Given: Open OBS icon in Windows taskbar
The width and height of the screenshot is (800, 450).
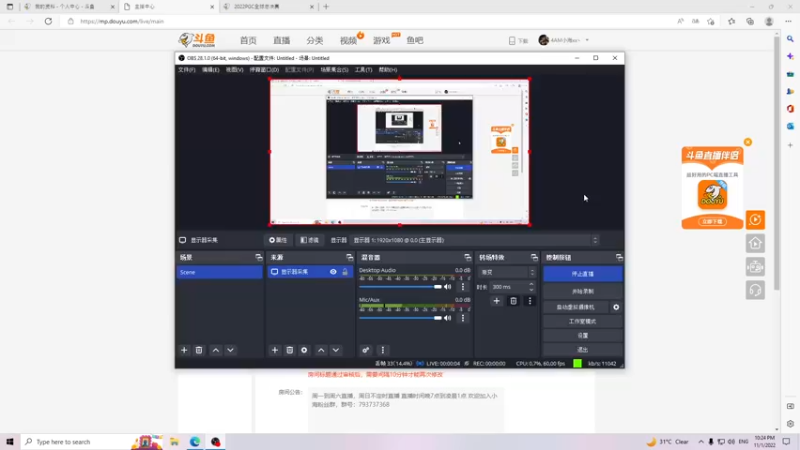Looking at the screenshot, I should [x=216, y=442].
